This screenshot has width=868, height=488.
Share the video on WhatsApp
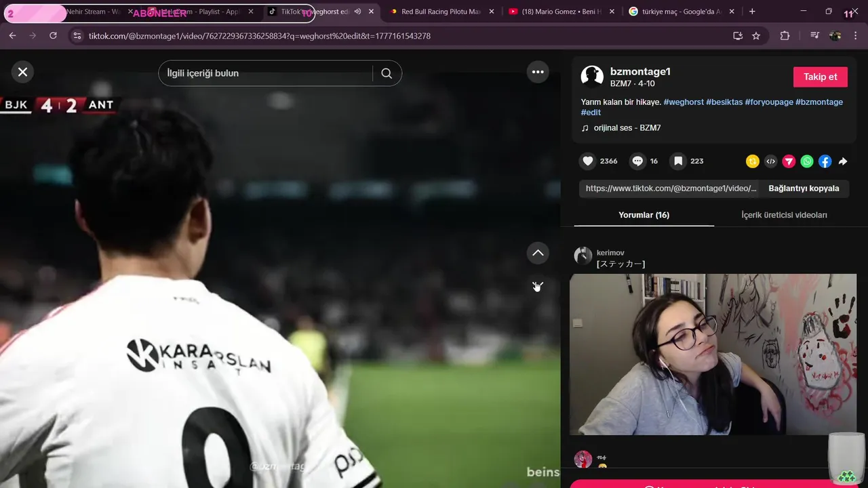[x=807, y=161]
